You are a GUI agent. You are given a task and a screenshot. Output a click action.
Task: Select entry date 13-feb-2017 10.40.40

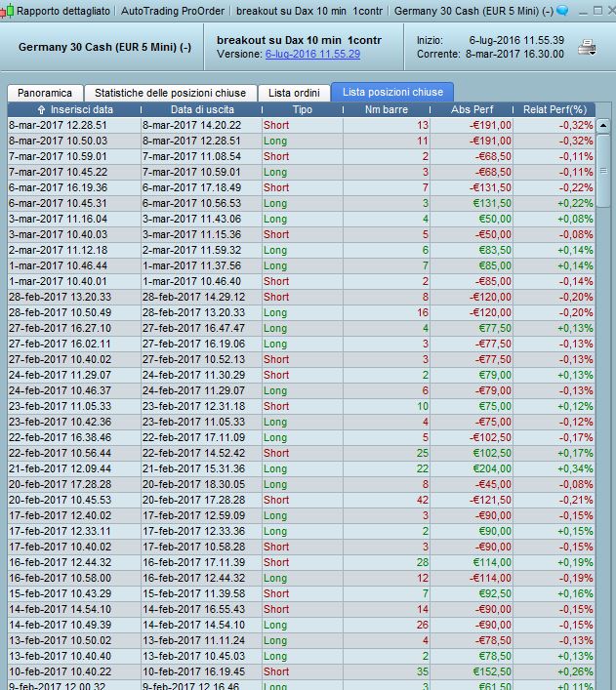pyautogui.click(x=60, y=657)
